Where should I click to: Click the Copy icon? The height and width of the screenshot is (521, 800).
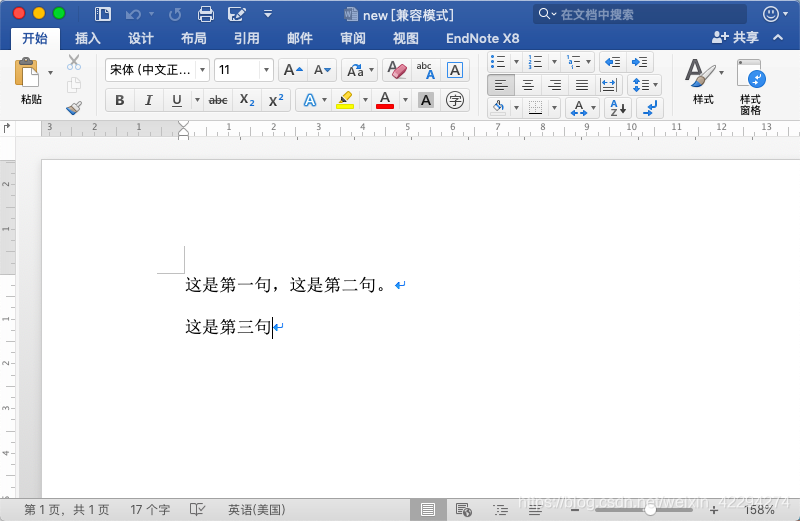point(74,85)
